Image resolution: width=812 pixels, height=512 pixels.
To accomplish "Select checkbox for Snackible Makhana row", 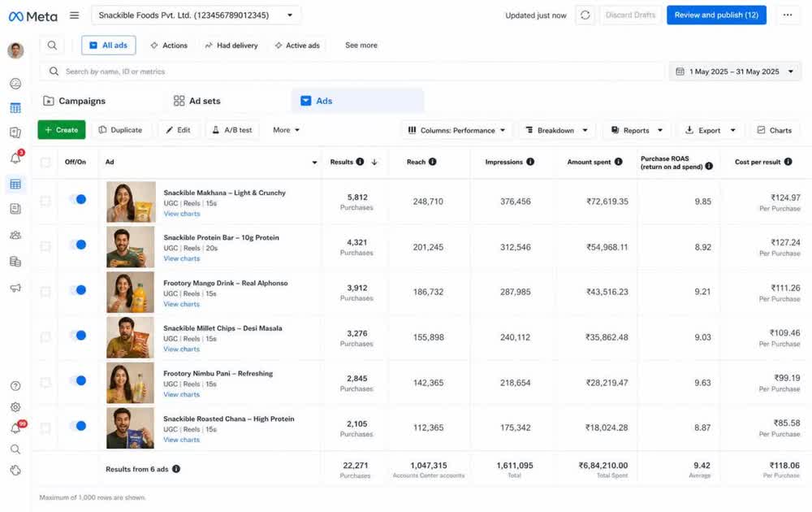I will [45, 201].
